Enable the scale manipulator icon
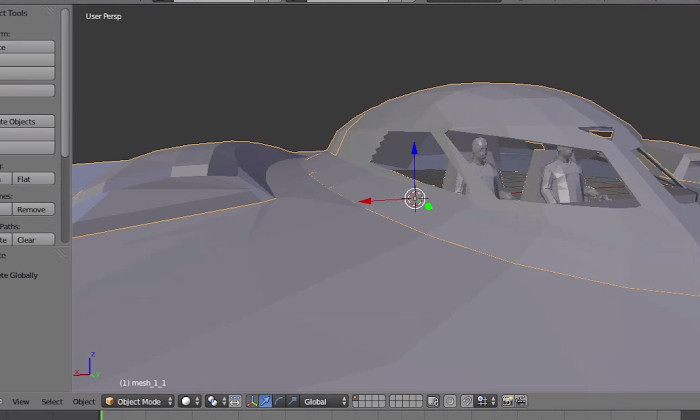The width and height of the screenshot is (700, 420). point(292,401)
